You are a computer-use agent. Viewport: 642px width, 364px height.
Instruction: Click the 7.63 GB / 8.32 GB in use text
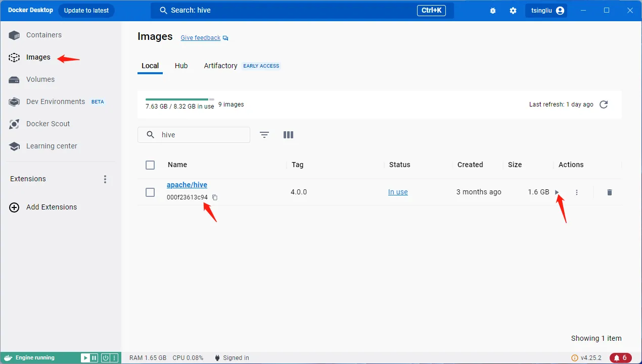[x=180, y=107]
